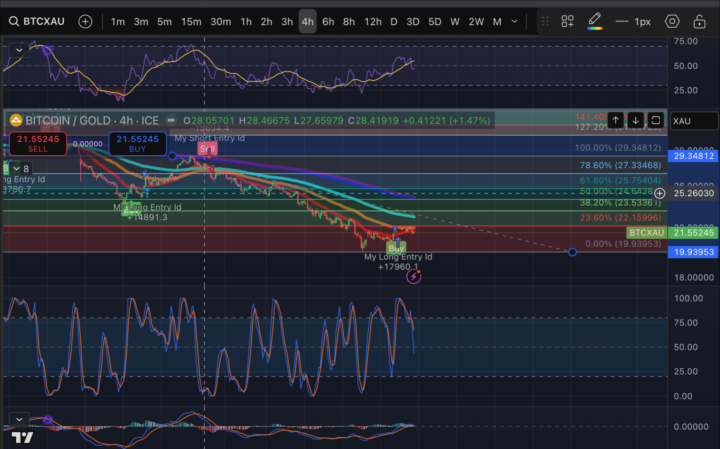The image size is (720, 449).
Task: Choose the 3D interval
Action: coord(412,22)
